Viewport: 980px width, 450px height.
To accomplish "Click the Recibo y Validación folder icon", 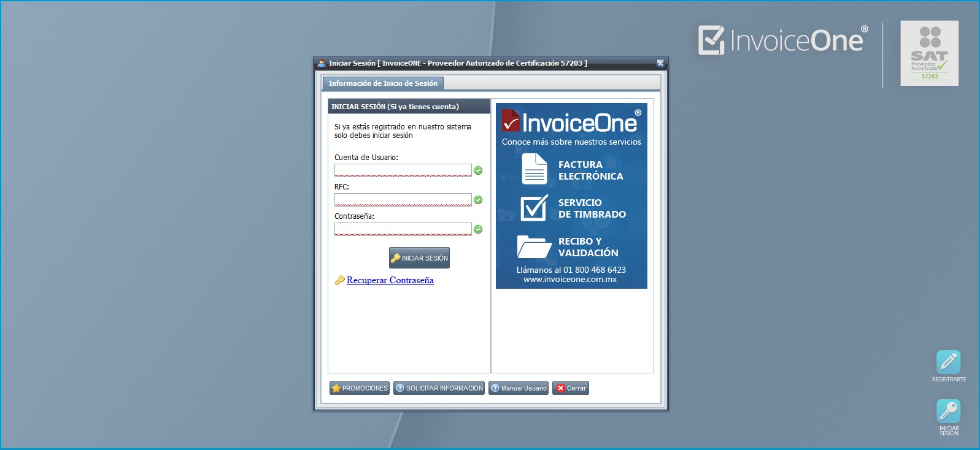I will point(534,246).
